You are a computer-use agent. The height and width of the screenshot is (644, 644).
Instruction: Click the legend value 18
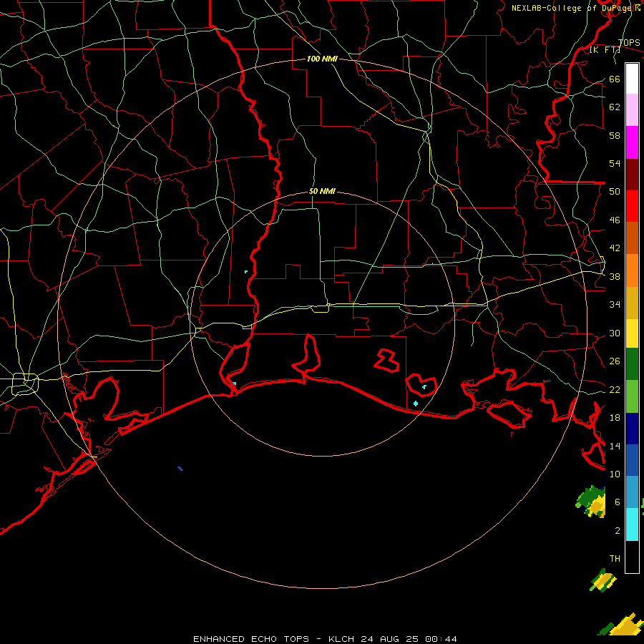[615, 418]
